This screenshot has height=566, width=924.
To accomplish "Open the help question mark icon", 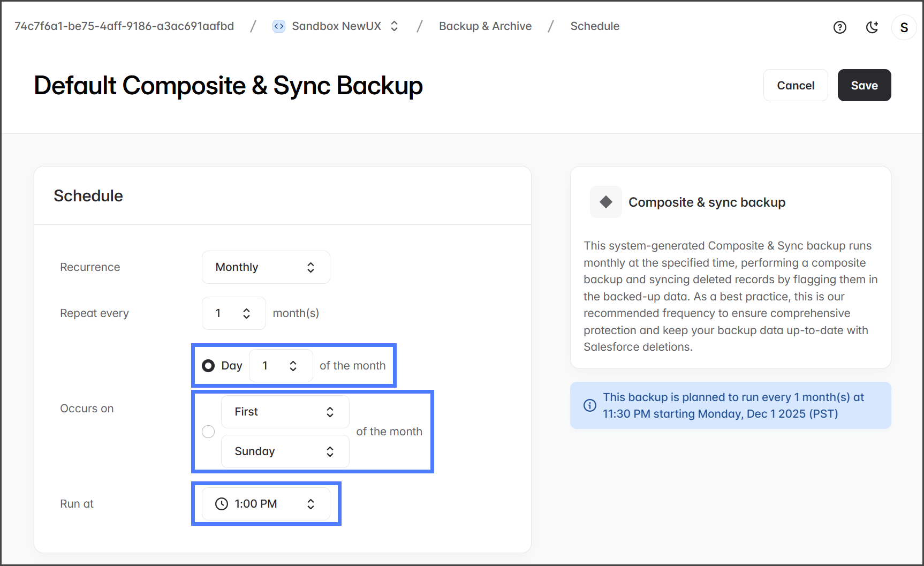I will tap(839, 27).
